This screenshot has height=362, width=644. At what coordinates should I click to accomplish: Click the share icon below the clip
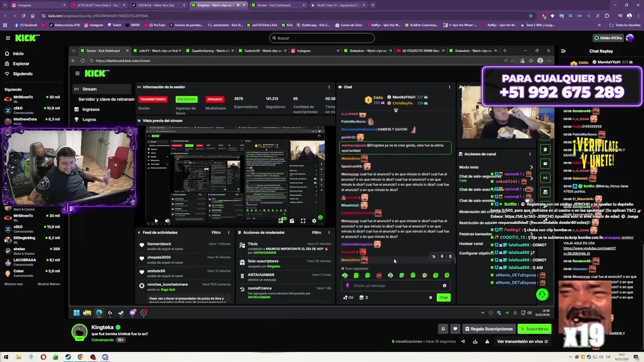463,342
